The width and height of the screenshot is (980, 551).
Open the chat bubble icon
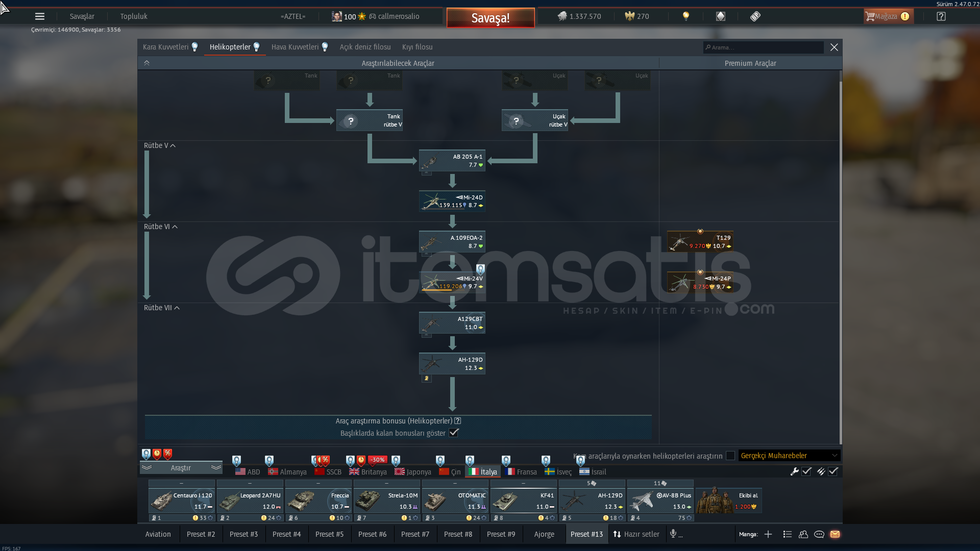[819, 534]
